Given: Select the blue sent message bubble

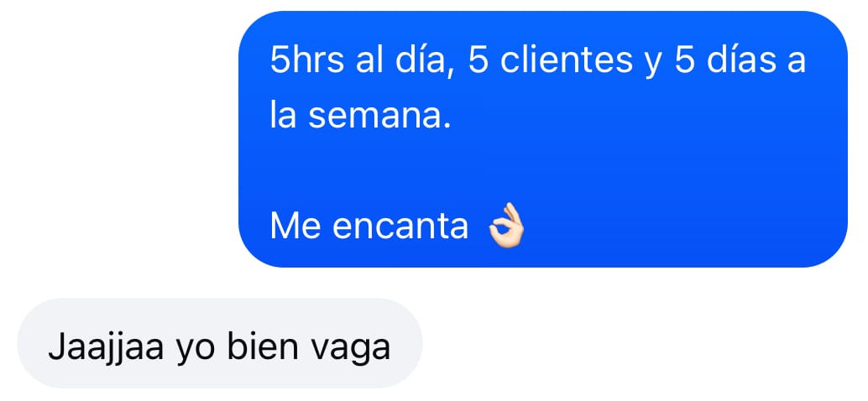Looking at the screenshot, I should point(542,139).
